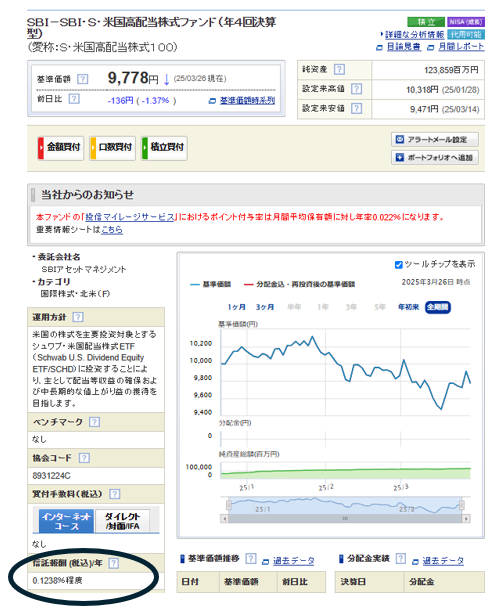Click chart scrollbar left arrow
The height and width of the screenshot is (608, 492).
224,518
